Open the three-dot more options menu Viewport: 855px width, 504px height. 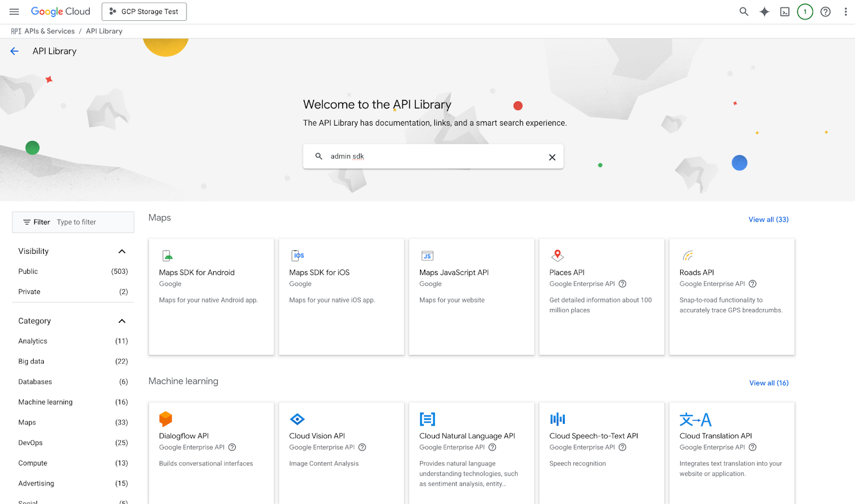[845, 12]
